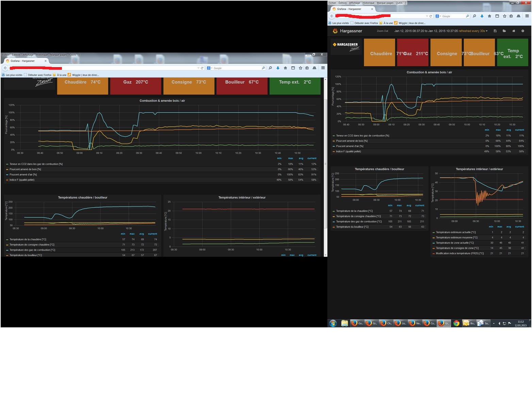Launch Google Chrome from the taskbar
The height and width of the screenshot is (408, 532).
pos(456,323)
